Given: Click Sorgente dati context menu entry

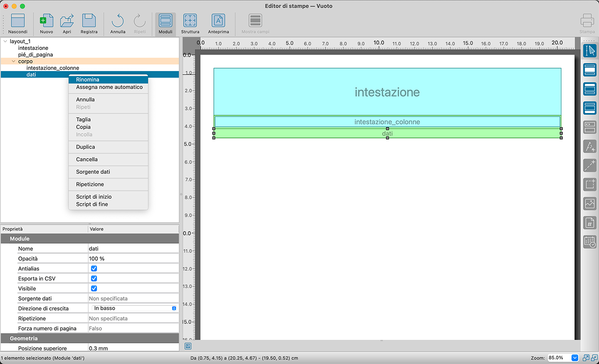Looking at the screenshot, I should click(x=93, y=172).
